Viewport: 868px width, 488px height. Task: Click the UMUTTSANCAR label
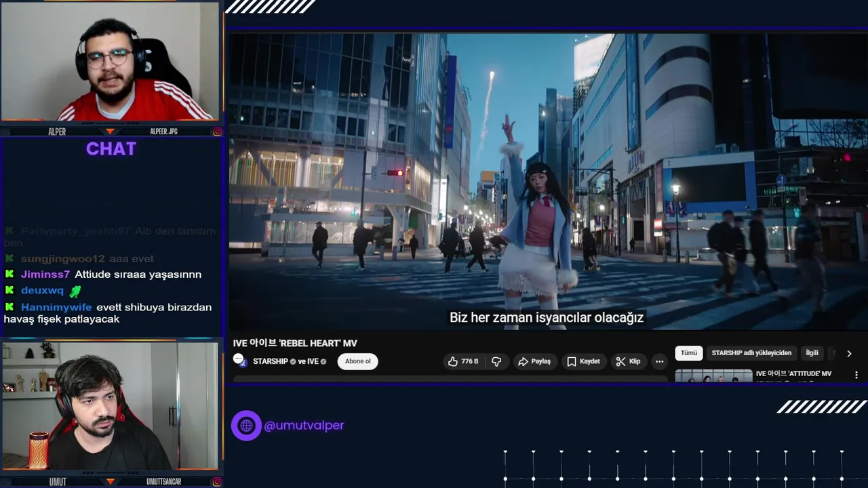point(163,481)
